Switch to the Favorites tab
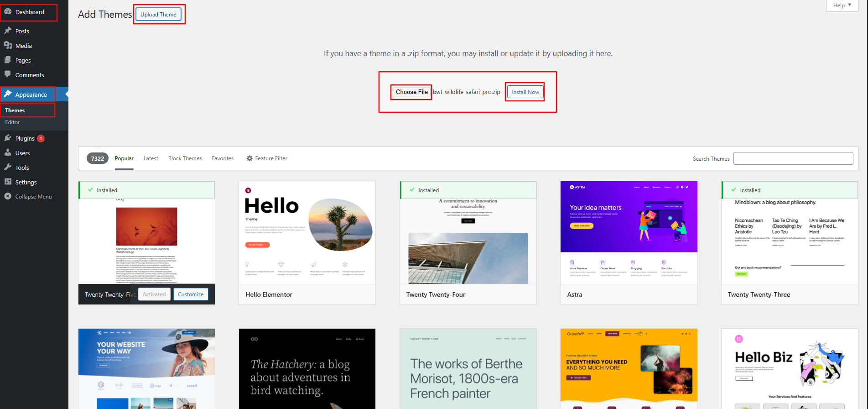Screen dimensions: 868x409 click(223, 158)
